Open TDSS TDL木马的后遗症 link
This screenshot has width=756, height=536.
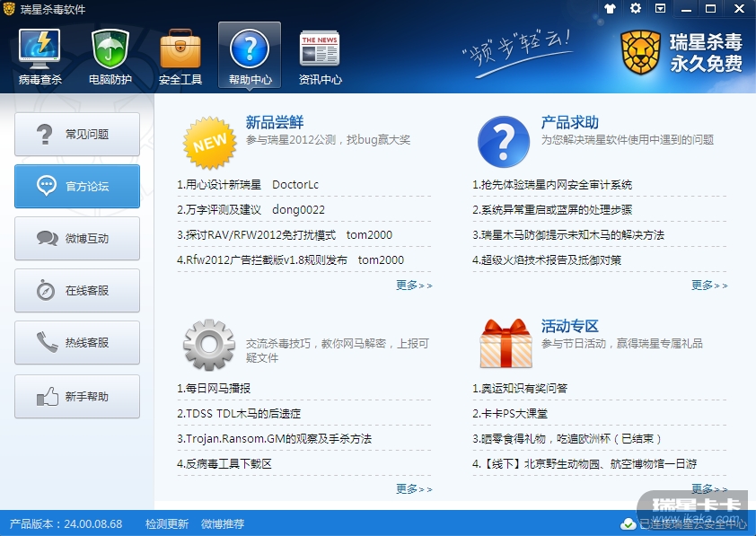[x=239, y=414]
